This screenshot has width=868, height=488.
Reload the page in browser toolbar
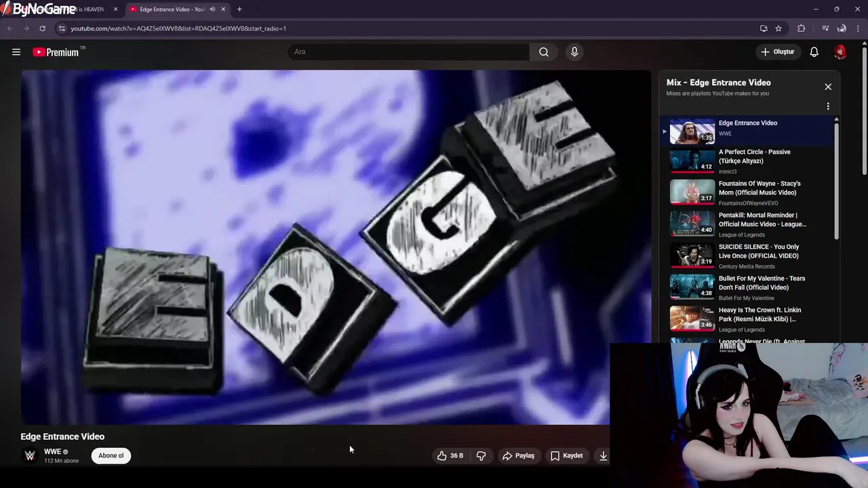[x=42, y=28]
